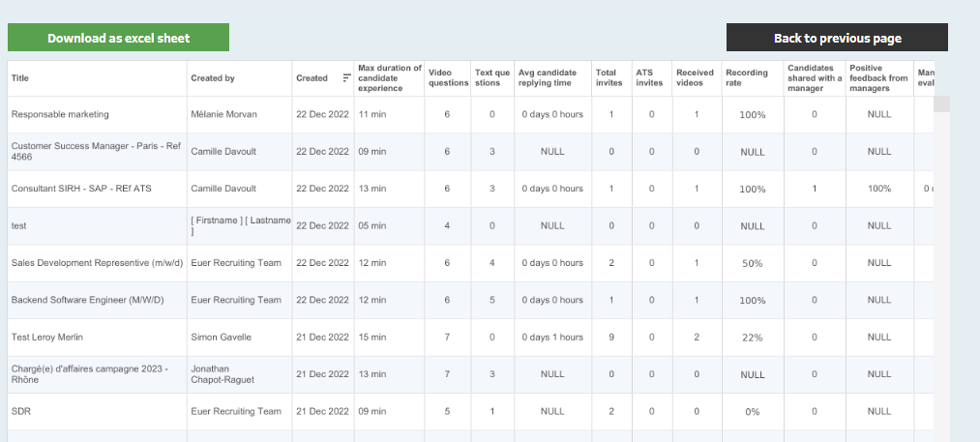Click the Created by column header

click(213, 78)
